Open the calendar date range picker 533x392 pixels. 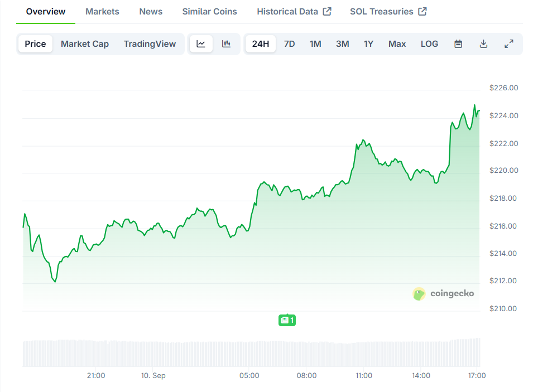[x=458, y=44]
